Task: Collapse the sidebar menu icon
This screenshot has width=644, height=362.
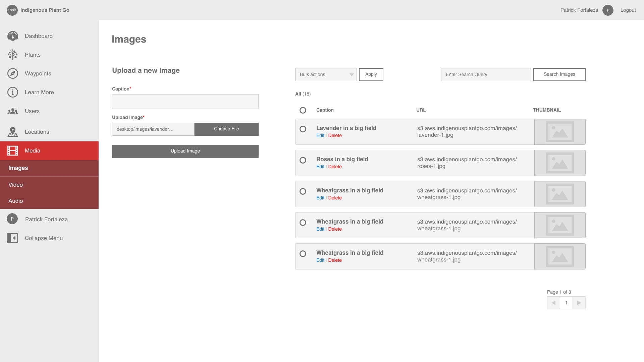Action: pos(13,238)
